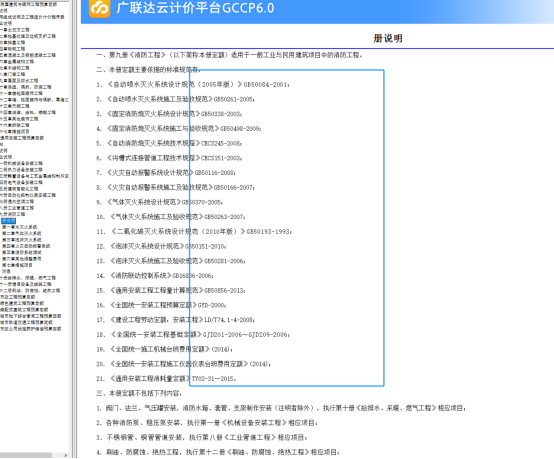Open 第五章消防系统调试 chapter

(22, 252)
